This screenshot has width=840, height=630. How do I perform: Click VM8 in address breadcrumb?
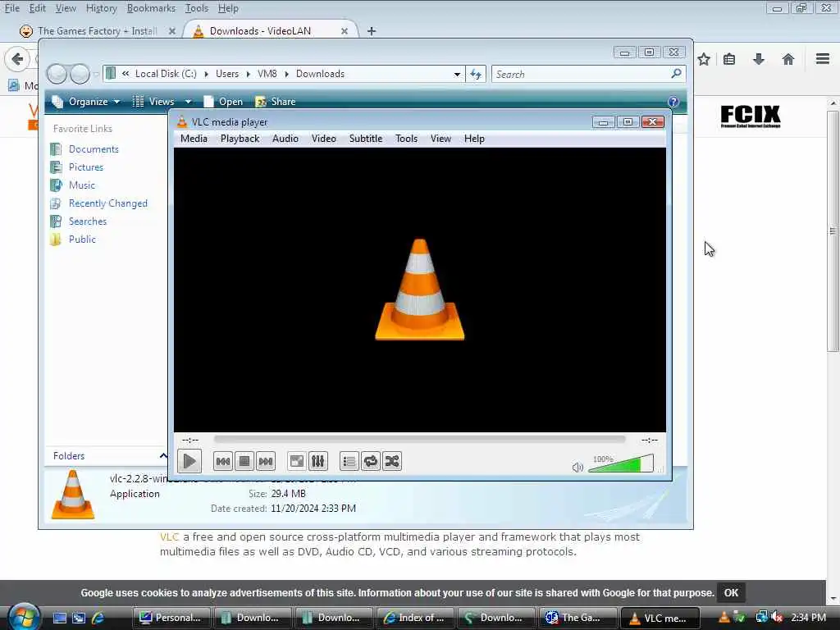coord(267,74)
